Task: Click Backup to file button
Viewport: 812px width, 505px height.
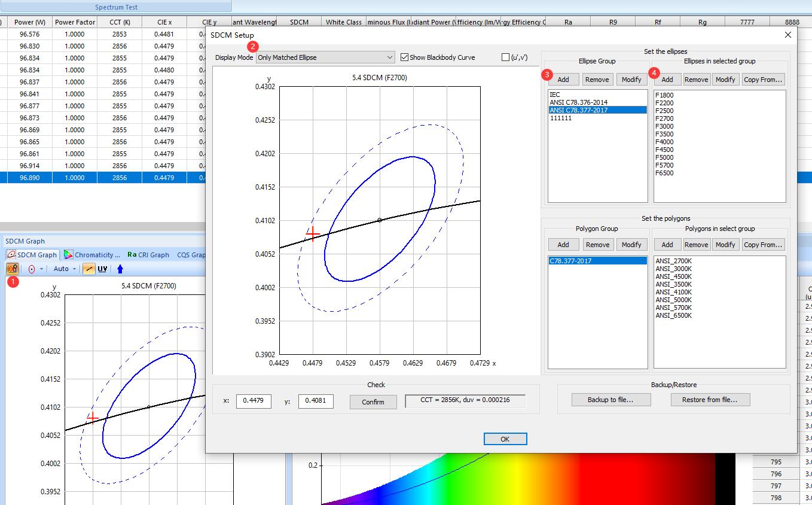Action: [610, 400]
